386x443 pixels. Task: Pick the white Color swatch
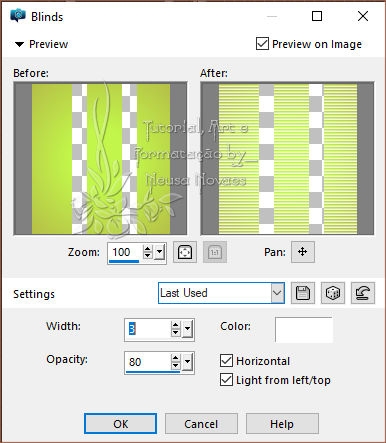[304, 330]
